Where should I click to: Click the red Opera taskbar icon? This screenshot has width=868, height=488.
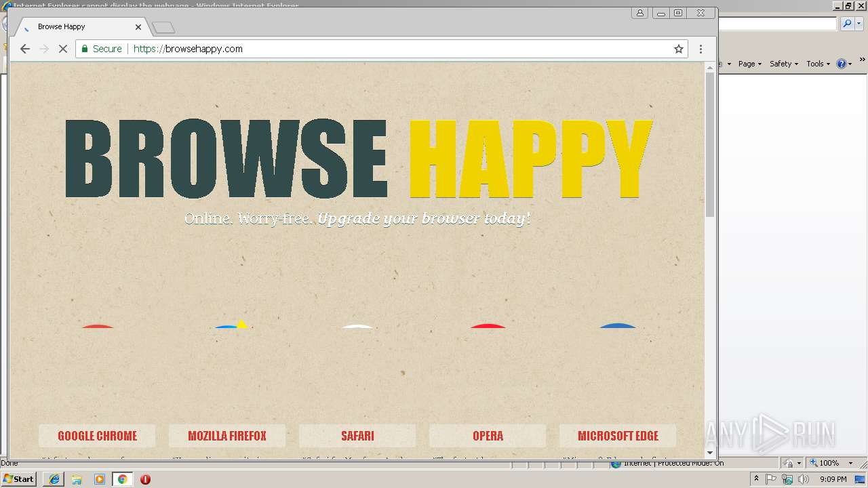coord(145,479)
